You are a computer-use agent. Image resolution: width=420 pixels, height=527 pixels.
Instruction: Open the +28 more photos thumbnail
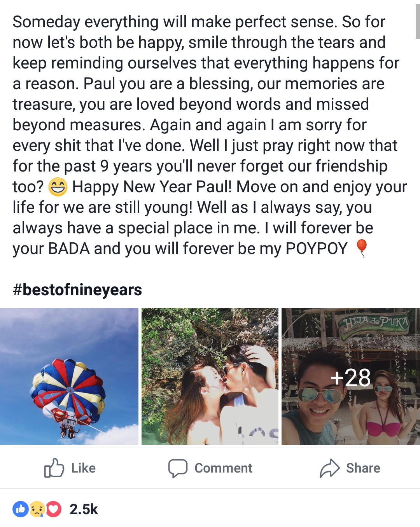[x=351, y=376]
